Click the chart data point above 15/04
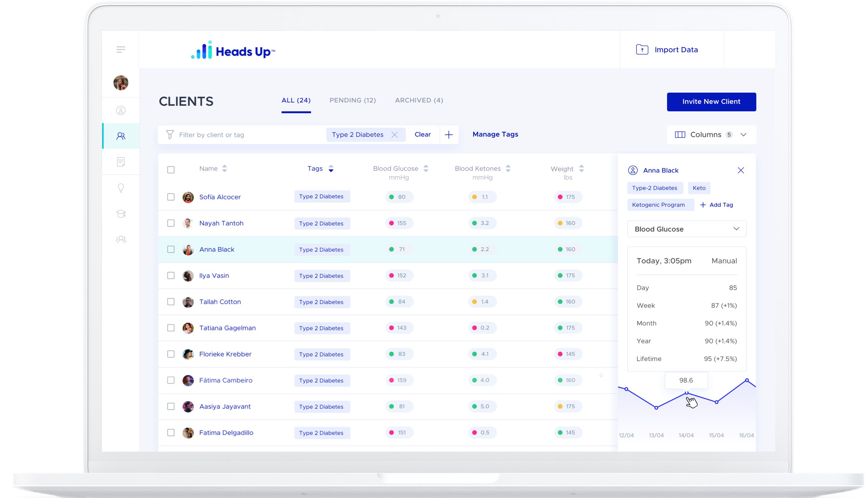Viewport: 868px width, 498px height. (717, 402)
